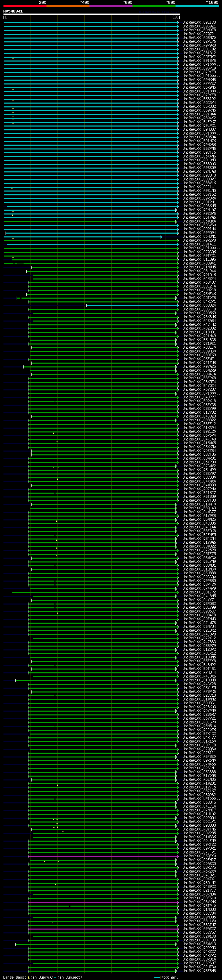222x980 pixels.
Task: Select hit label UniRef100_Q2PEY6
Action: [x=199, y=41]
